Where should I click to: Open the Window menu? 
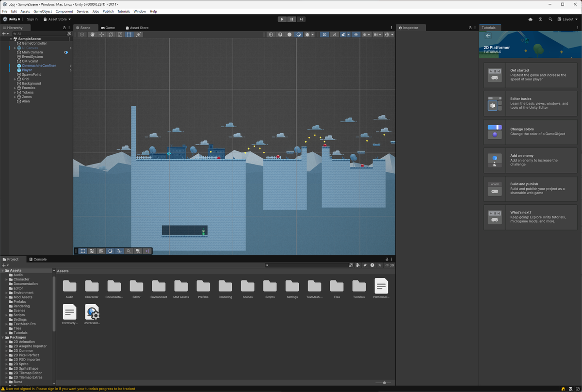click(x=140, y=11)
